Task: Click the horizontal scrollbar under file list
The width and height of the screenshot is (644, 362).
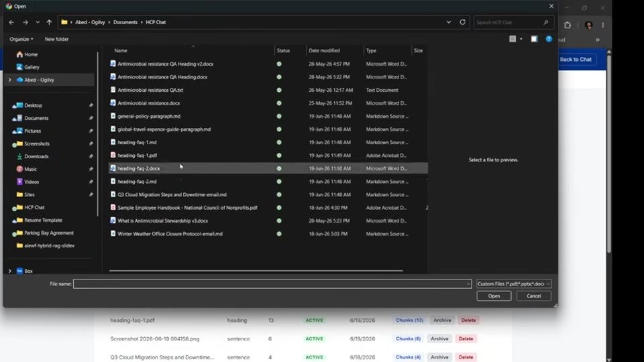Action: (x=256, y=270)
